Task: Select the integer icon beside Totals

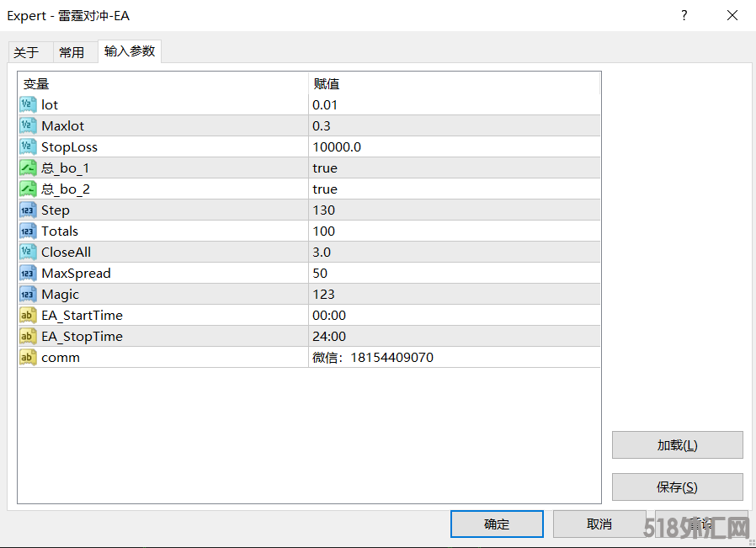Action: 28,231
